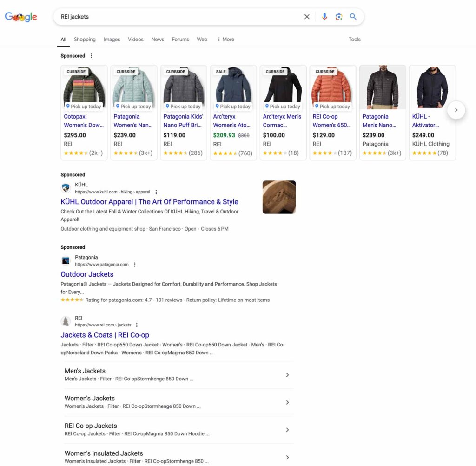Open Google Lens image search icon
Image resolution: width=476 pixels, height=466 pixels.
[x=339, y=16]
